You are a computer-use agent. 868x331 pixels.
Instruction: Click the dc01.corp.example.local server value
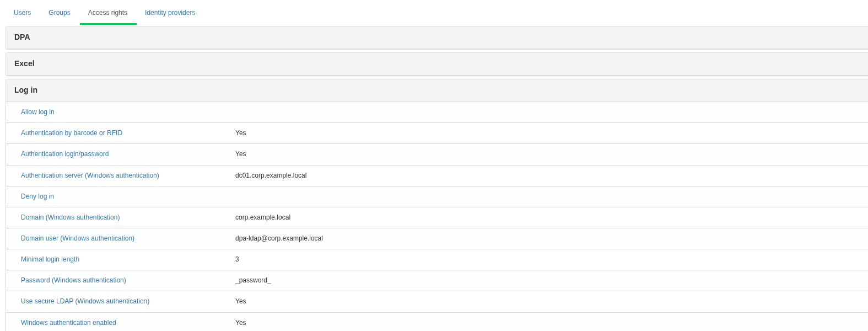(x=271, y=175)
